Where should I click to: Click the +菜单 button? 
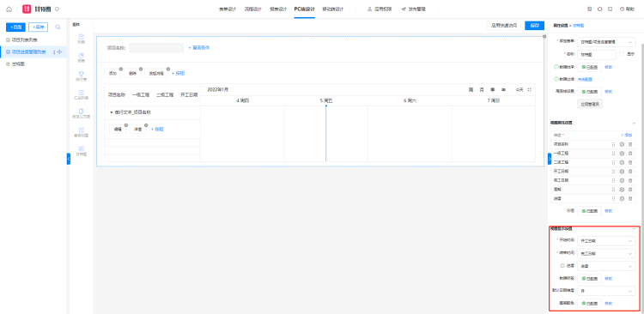[38, 27]
